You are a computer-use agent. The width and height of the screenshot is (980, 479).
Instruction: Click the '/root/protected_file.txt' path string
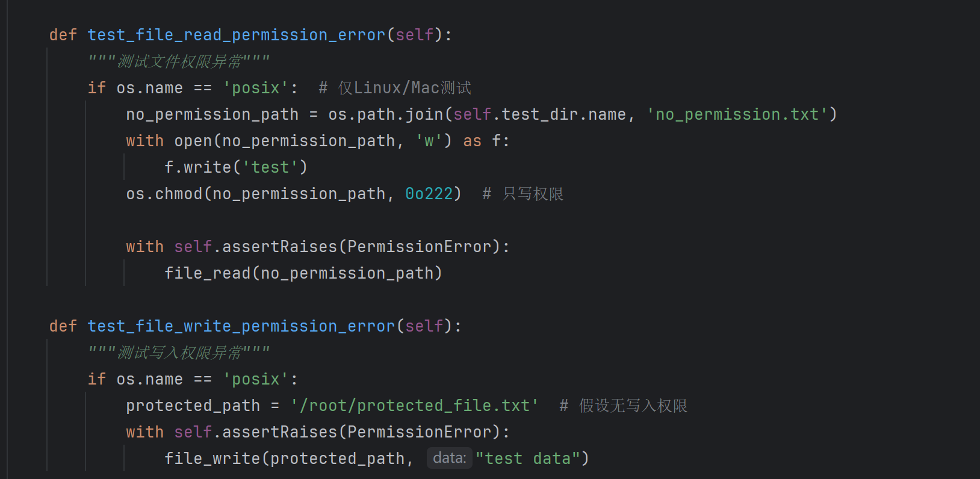point(415,406)
